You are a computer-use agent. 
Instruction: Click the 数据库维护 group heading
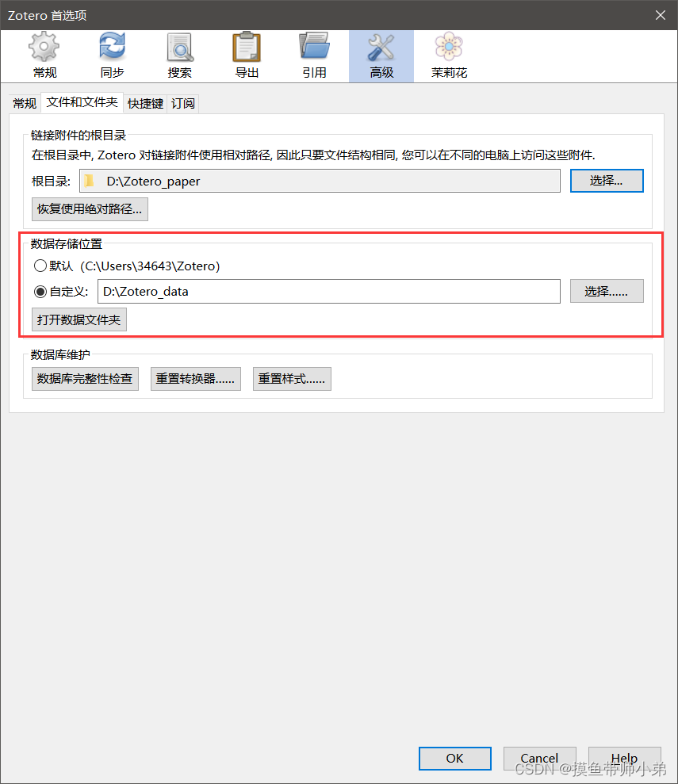click(60, 354)
